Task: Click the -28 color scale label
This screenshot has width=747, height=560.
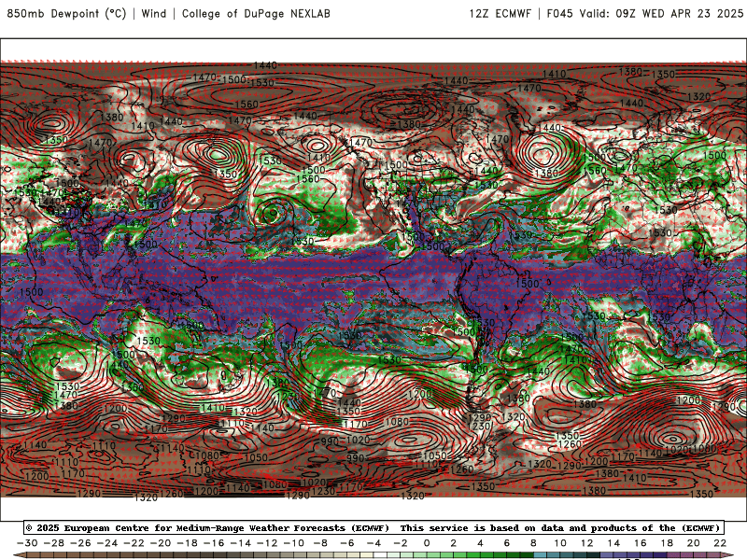Action: pos(54,543)
